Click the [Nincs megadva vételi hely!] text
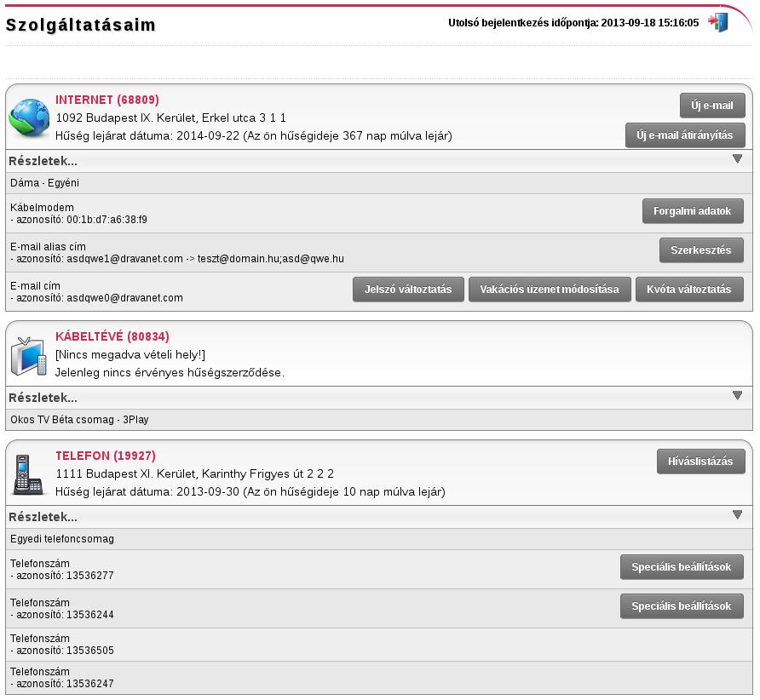760x700 pixels. pos(130,355)
